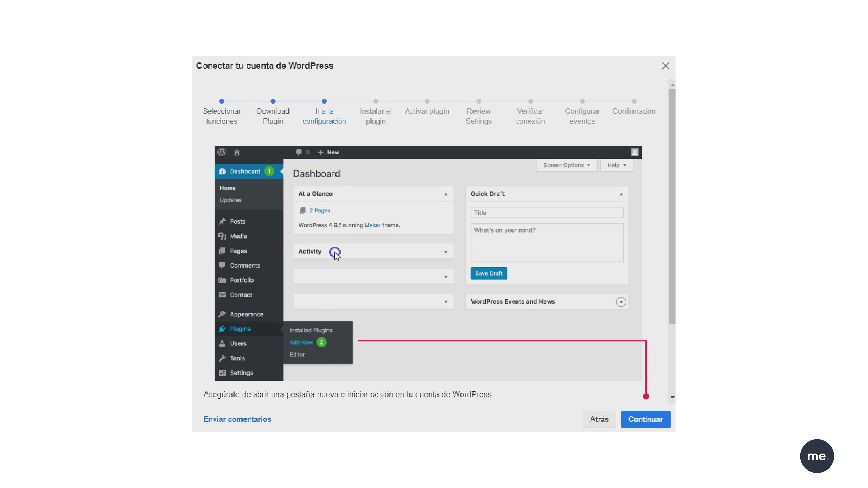Open the comments bubble icon in admin bar
This screenshot has width=868, height=488.
coord(299,152)
